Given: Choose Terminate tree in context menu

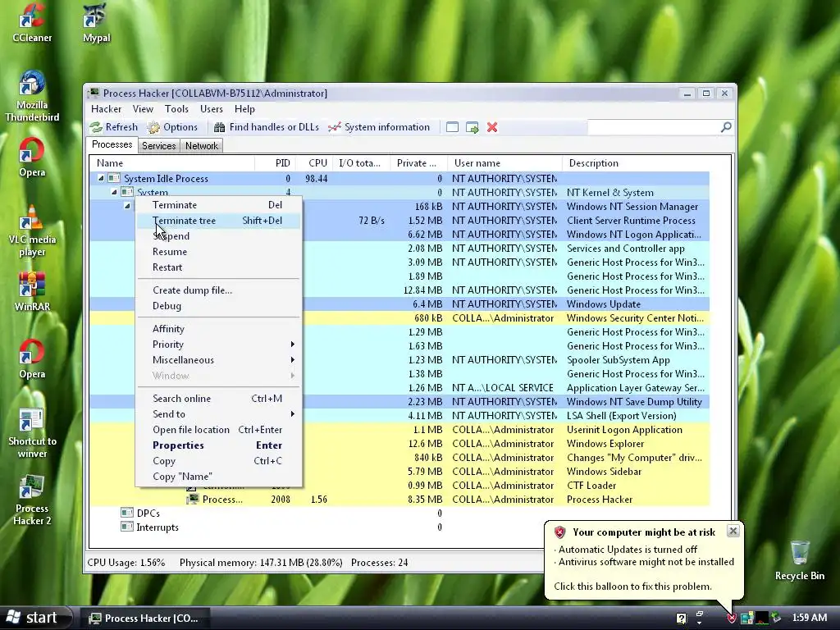Looking at the screenshot, I should (x=218, y=221).
